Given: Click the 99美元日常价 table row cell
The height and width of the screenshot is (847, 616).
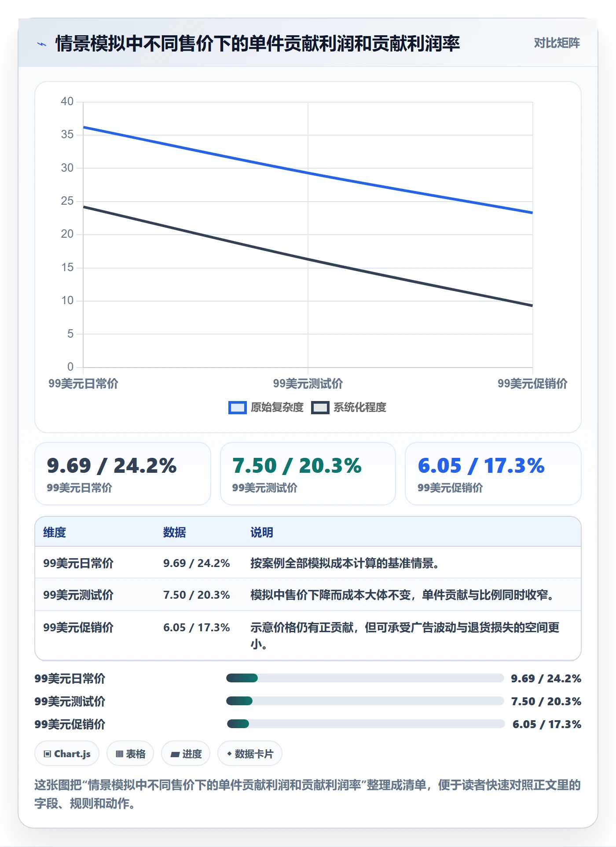Looking at the screenshot, I should coord(78,563).
